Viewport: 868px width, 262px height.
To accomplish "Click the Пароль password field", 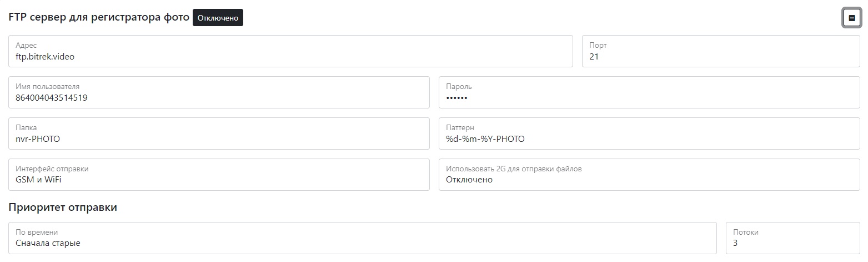I will point(649,92).
